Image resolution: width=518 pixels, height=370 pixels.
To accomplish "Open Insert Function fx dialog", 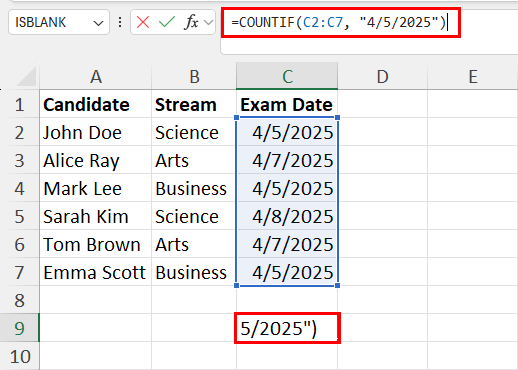I will click(x=191, y=22).
